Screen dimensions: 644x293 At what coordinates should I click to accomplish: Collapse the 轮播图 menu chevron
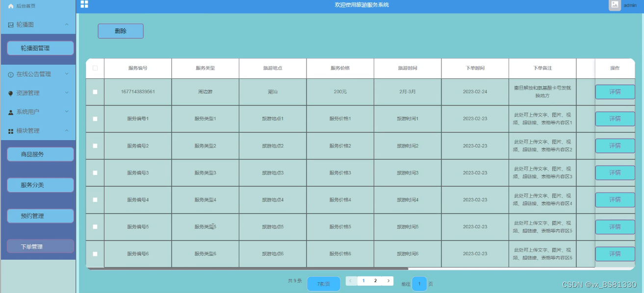(67, 24)
